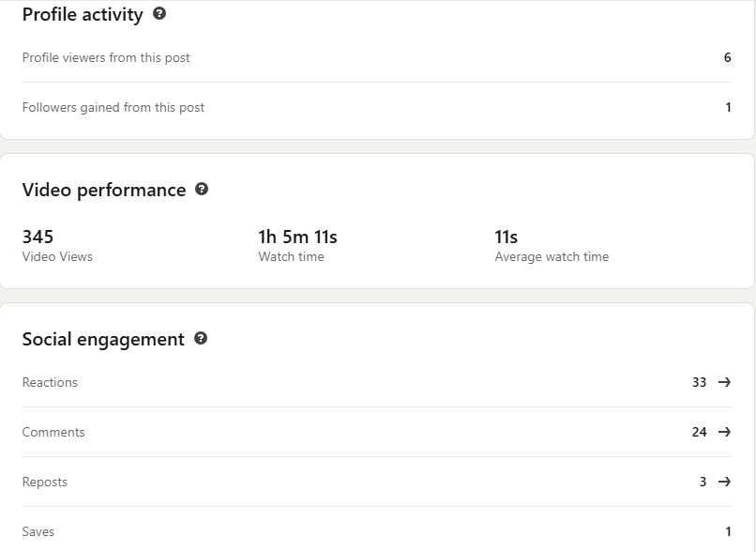756x552 pixels.
Task: Click the 33 reactions count
Action: pos(699,382)
